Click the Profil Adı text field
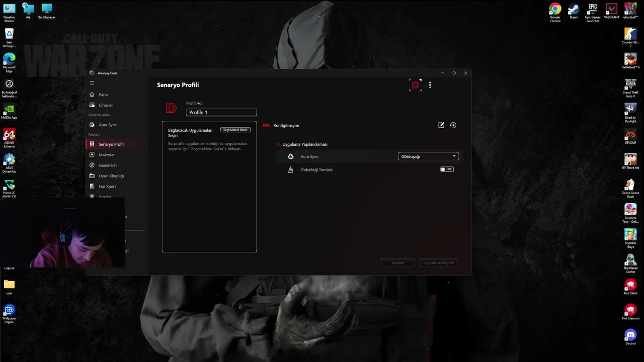644x362 pixels. tap(221, 112)
